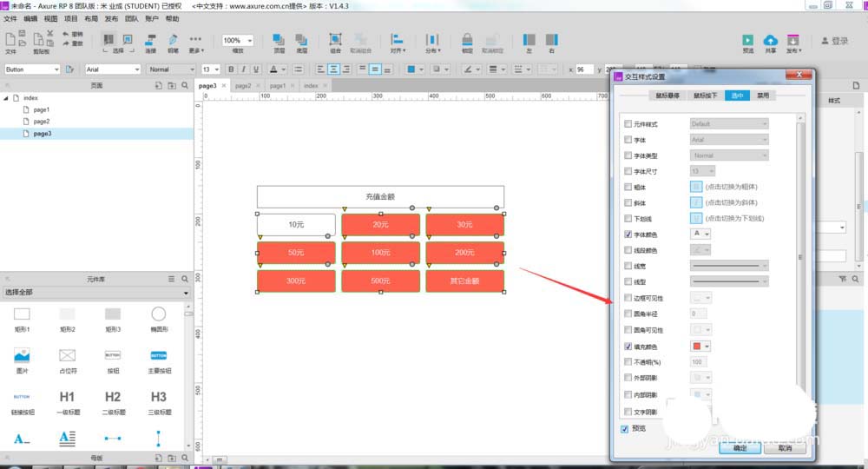Click Bring to Front (顶层) icon
Viewport: 868px width, 469px height.
279,40
